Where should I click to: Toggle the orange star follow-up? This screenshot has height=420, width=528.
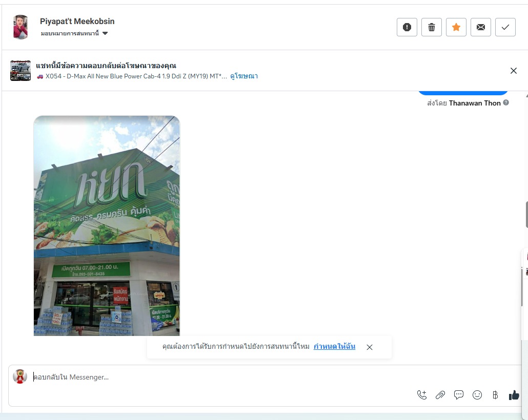click(x=456, y=27)
